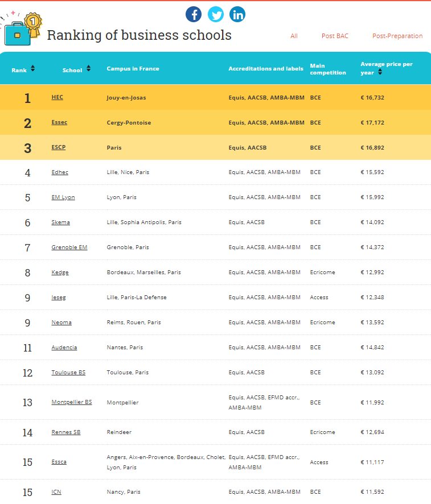Image resolution: width=431 pixels, height=504 pixels.
Task: Click campus cell Nantes, Paris
Action: pyautogui.click(x=125, y=348)
